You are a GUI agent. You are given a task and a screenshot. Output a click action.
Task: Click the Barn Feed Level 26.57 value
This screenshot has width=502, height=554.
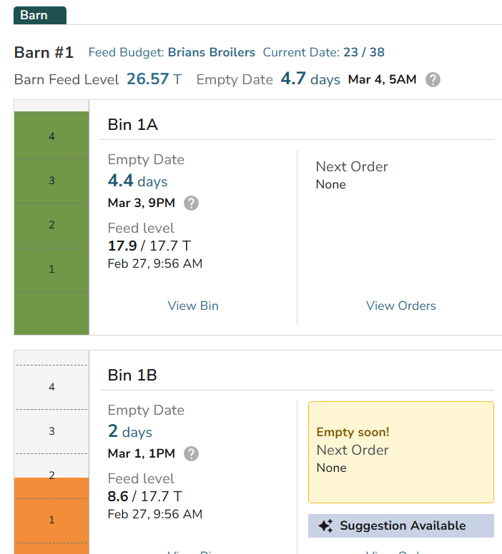(148, 79)
